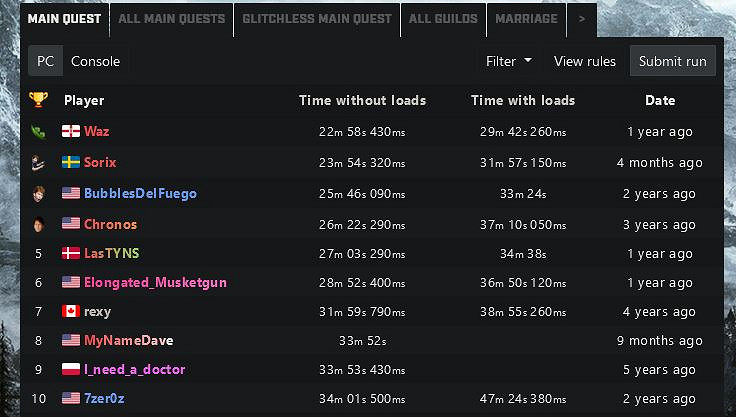Select the PC platform toggle
The image size is (736, 417).
pyautogui.click(x=45, y=61)
